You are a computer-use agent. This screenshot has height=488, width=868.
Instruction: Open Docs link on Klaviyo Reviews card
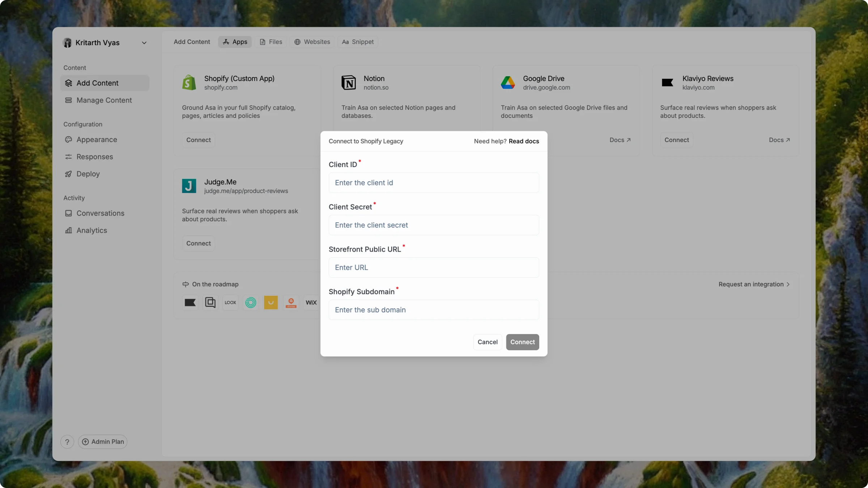click(779, 140)
